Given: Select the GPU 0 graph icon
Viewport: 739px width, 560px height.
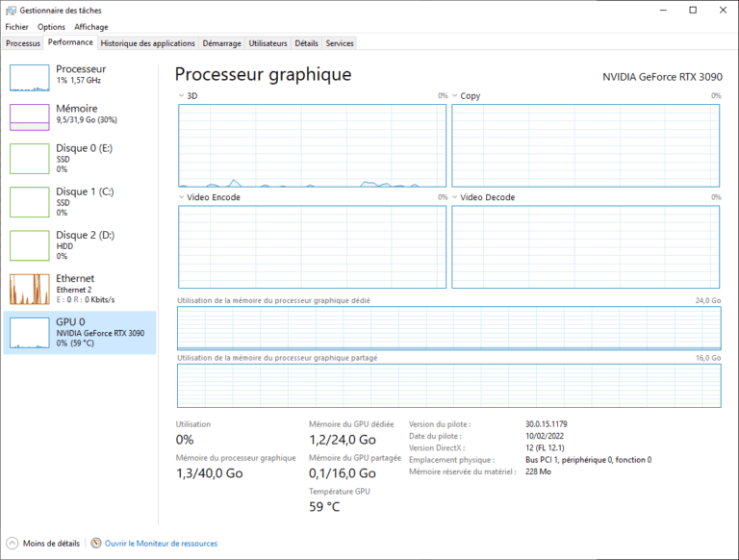Looking at the screenshot, I should point(29,333).
